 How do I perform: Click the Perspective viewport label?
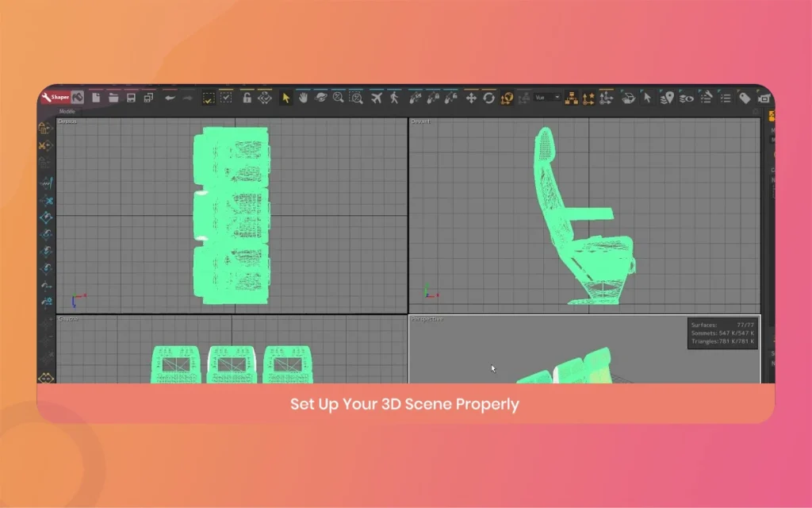pos(427,319)
